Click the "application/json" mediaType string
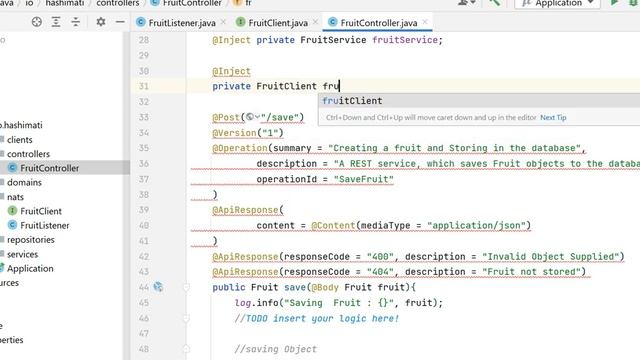Screen dimensions: 640x360 [476, 226]
